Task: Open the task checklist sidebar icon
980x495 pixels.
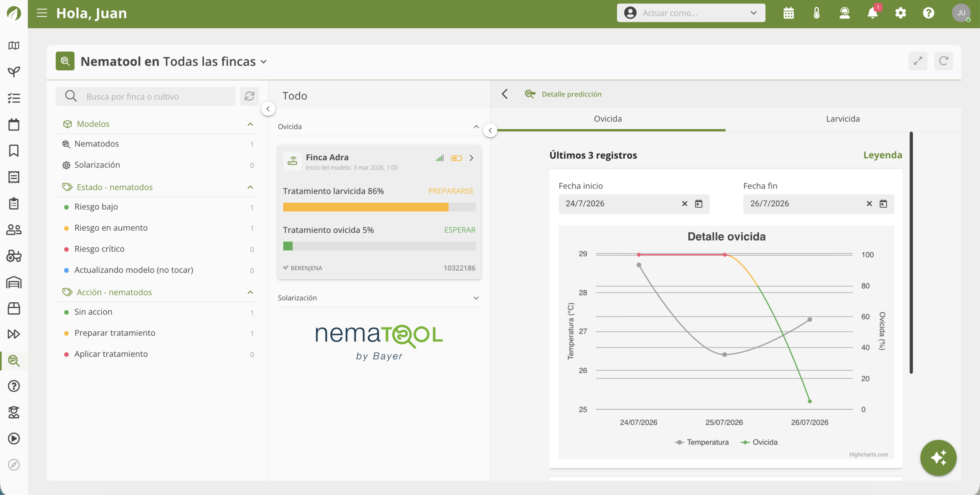Action: click(14, 98)
